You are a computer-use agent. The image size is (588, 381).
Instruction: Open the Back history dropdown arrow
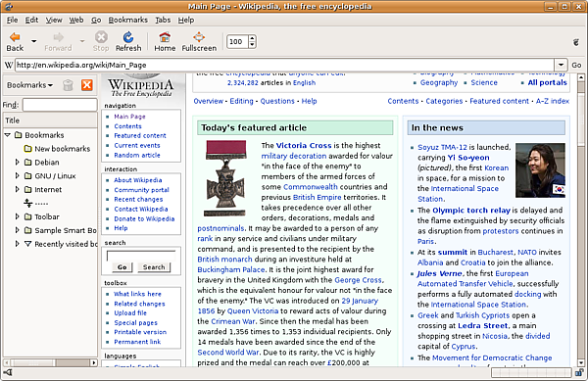pos(33,41)
